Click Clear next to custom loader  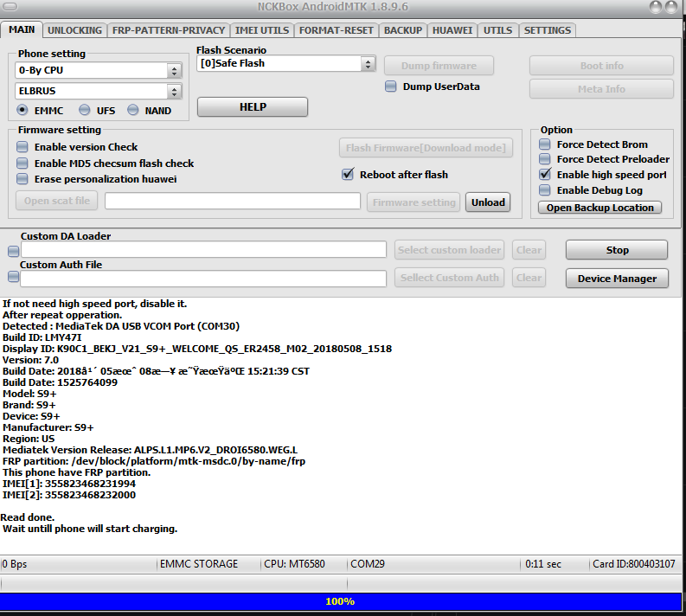point(529,250)
